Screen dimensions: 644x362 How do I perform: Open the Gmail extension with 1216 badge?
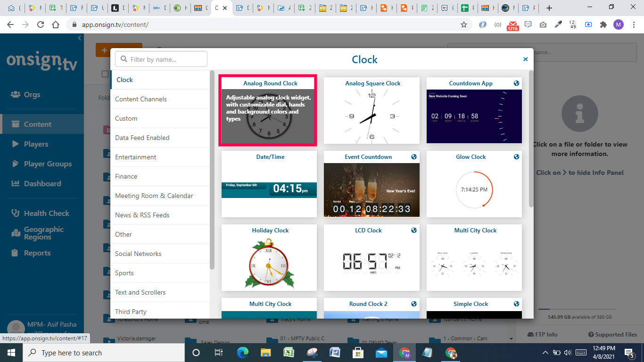point(512,25)
